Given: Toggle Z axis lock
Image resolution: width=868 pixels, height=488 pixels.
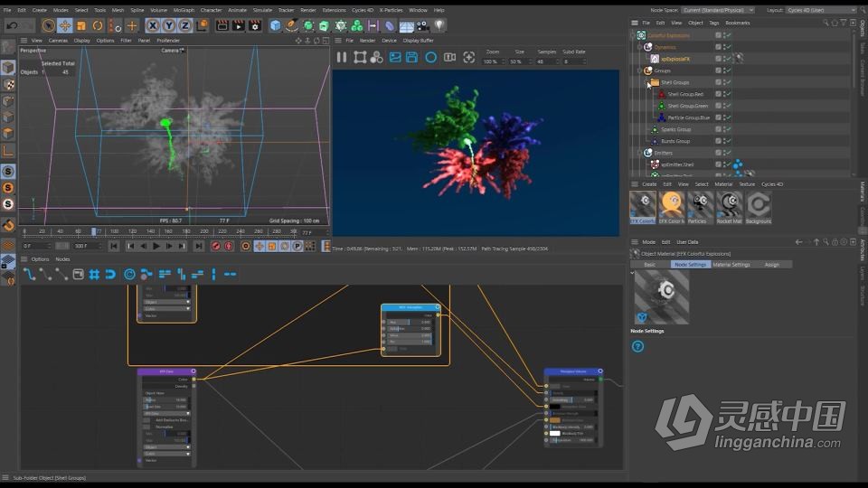Looking at the screenshot, I should 184,25.
